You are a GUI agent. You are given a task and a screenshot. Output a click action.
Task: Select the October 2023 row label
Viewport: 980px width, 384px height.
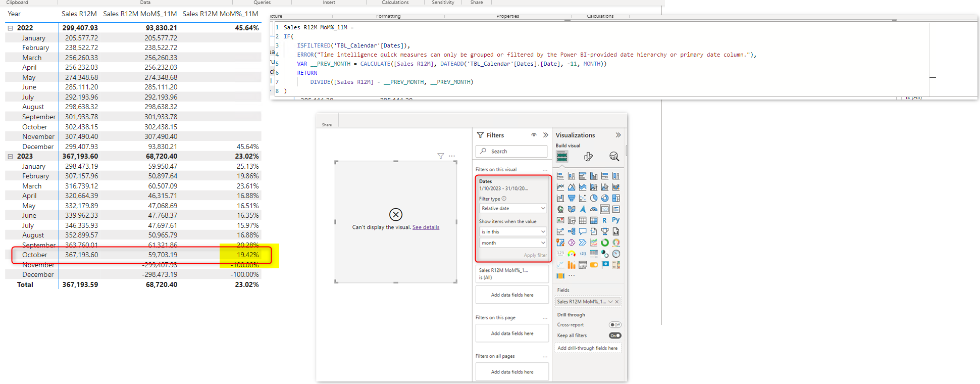(35, 255)
